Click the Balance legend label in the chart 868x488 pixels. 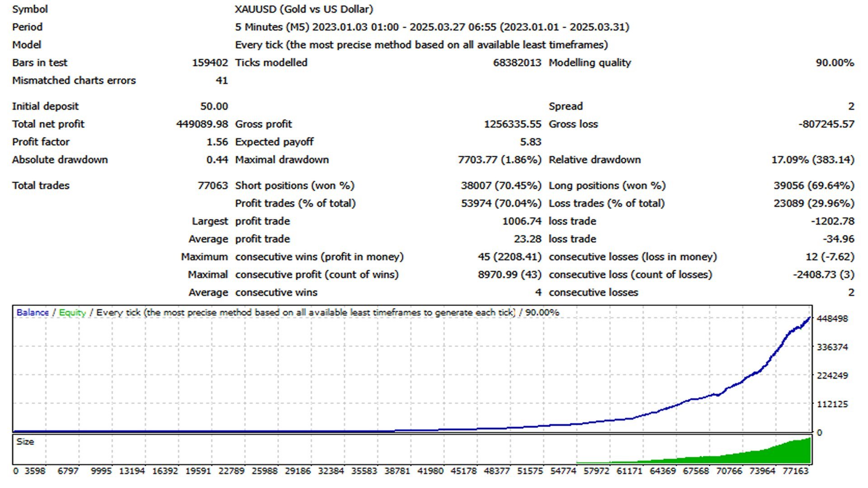tap(32, 312)
